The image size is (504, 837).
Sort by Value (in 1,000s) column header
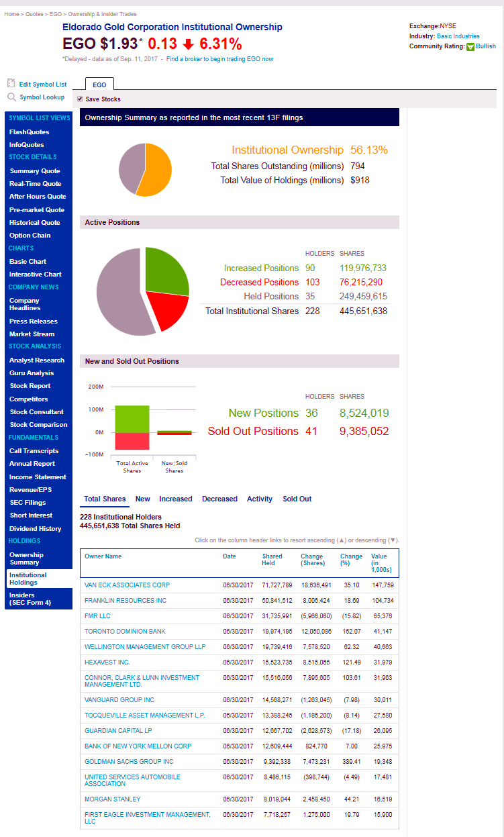point(379,563)
